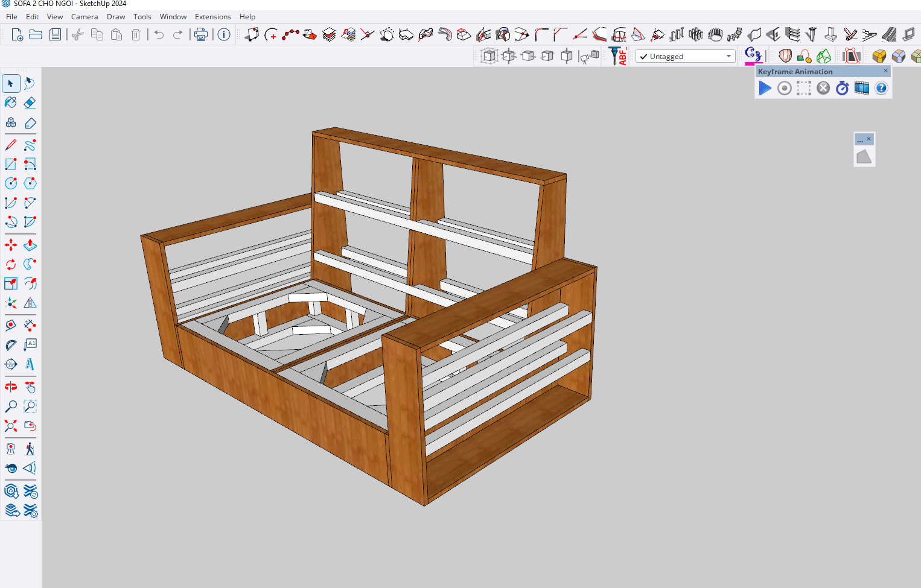Click the Keyframe Animation help button
Screen dimensions: 921x588
click(x=881, y=89)
